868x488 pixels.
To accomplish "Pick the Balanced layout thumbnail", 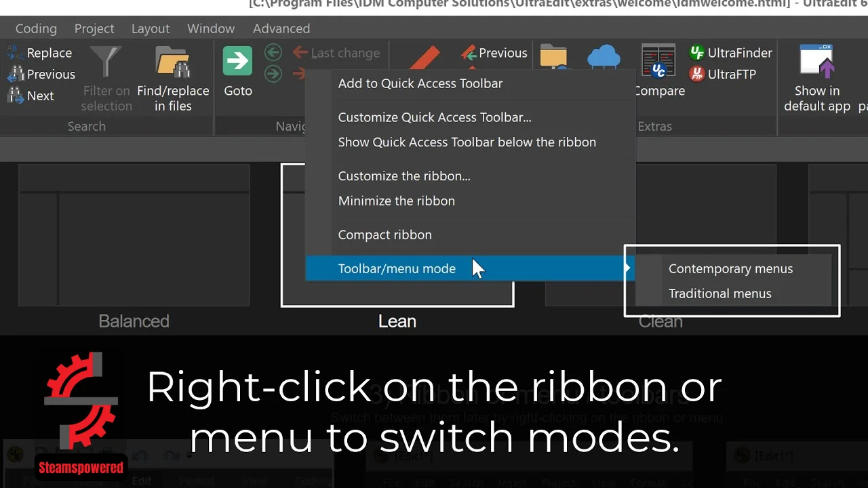I will (134, 235).
